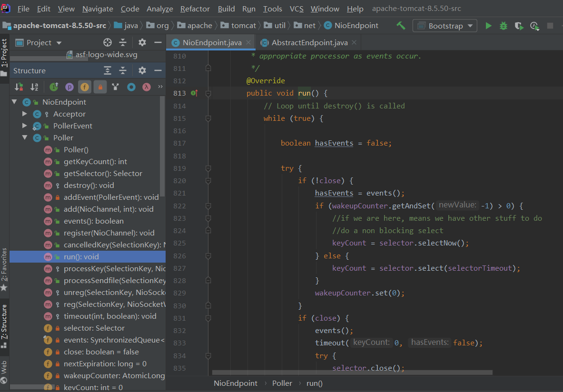Run the Bootstrap configuration
Image resolution: width=563 pixels, height=392 pixels.
coord(488,26)
